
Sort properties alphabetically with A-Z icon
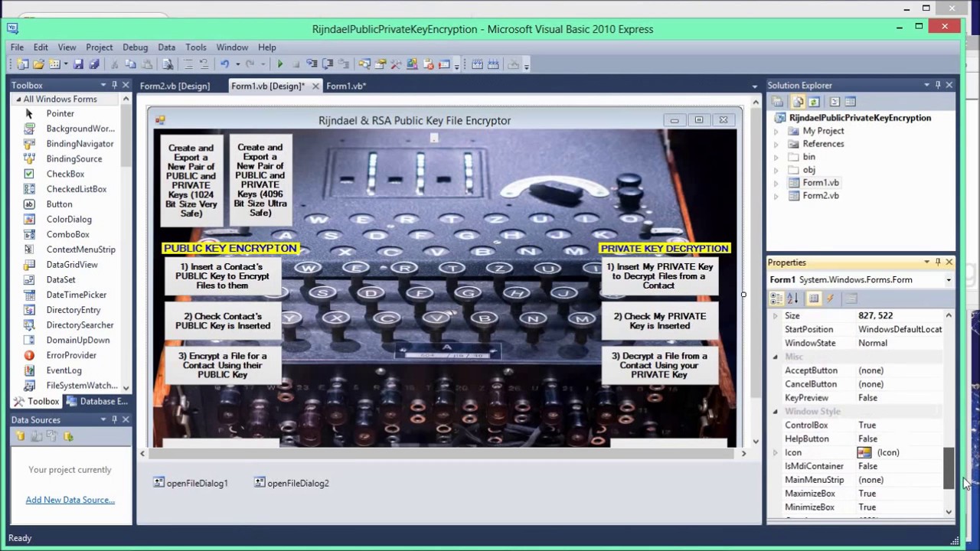coord(792,298)
